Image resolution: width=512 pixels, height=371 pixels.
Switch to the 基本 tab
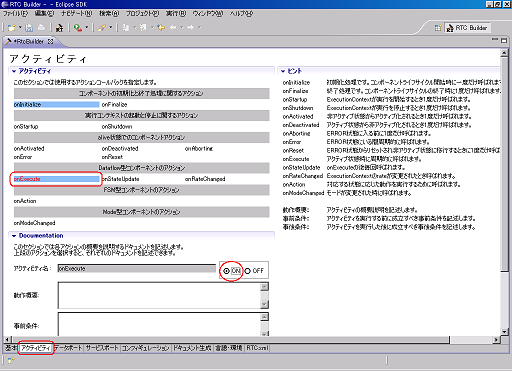coord(11,348)
